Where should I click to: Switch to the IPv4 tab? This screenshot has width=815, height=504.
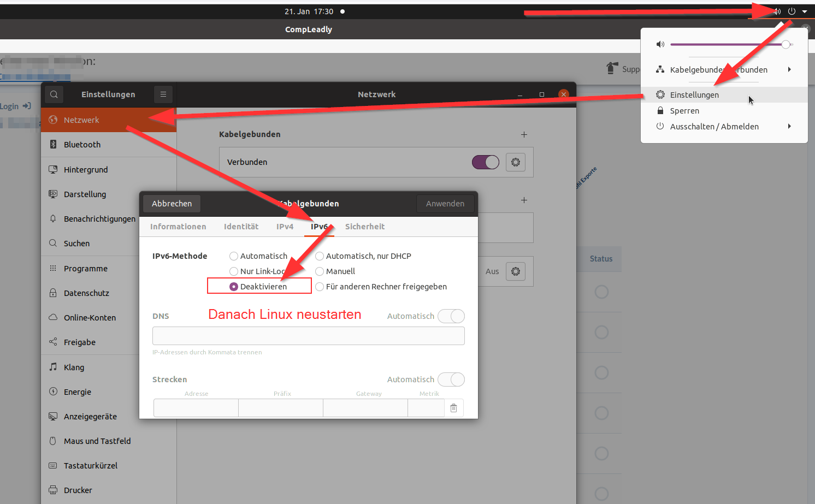click(x=285, y=227)
